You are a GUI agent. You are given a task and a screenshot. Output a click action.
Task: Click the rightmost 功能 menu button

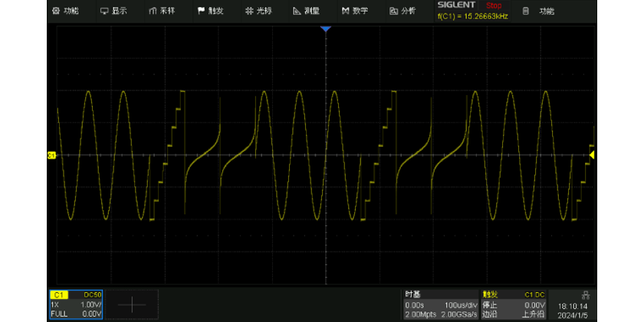tap(538, 11)
